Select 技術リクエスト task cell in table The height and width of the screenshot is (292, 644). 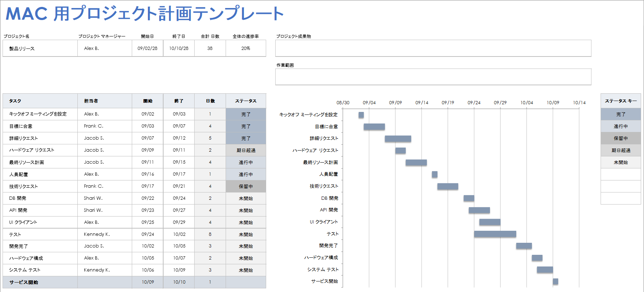[x=40, y=186]
